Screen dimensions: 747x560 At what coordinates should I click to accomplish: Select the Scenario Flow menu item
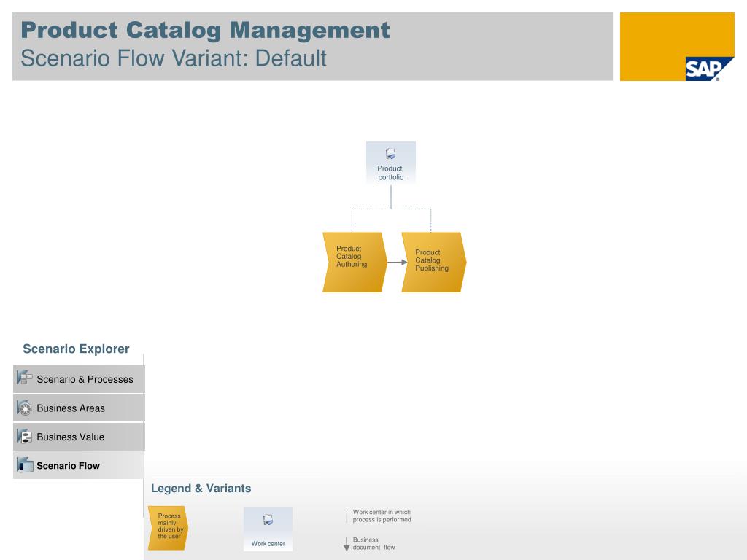tap(79, 465)
